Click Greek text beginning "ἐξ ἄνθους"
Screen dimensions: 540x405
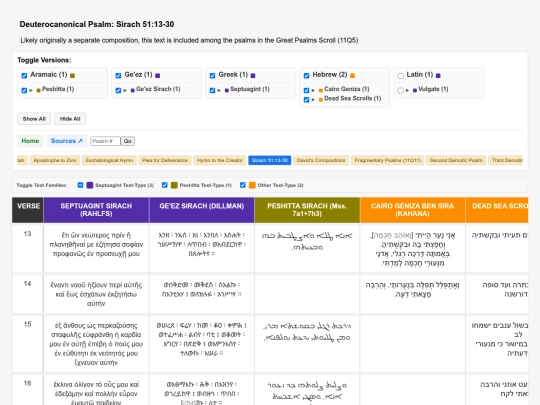click(96, 344)
